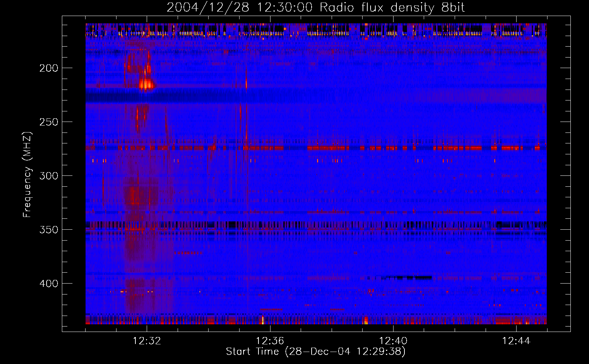
Task: Click the 12:32 time tick label
Action: pos(147,341)
